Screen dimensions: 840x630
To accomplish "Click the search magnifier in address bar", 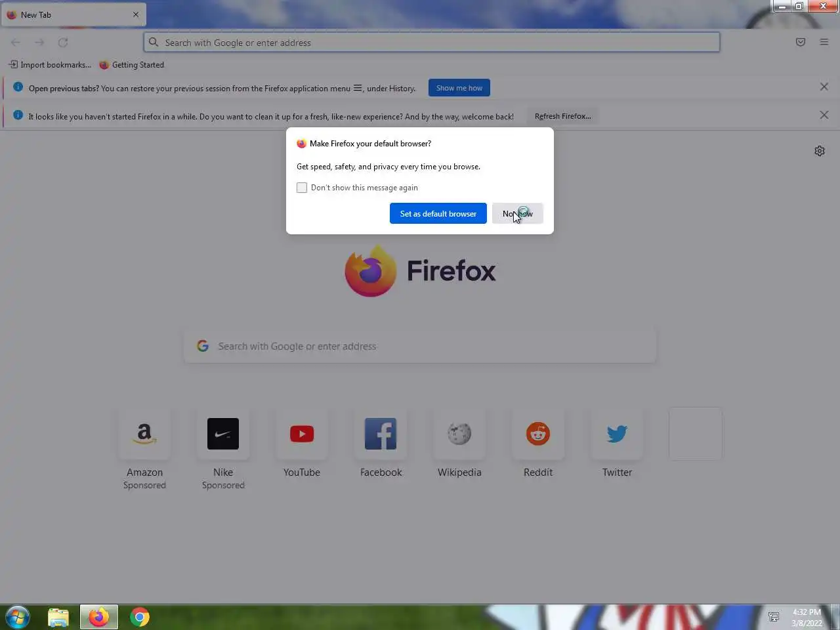I will 154,43.
